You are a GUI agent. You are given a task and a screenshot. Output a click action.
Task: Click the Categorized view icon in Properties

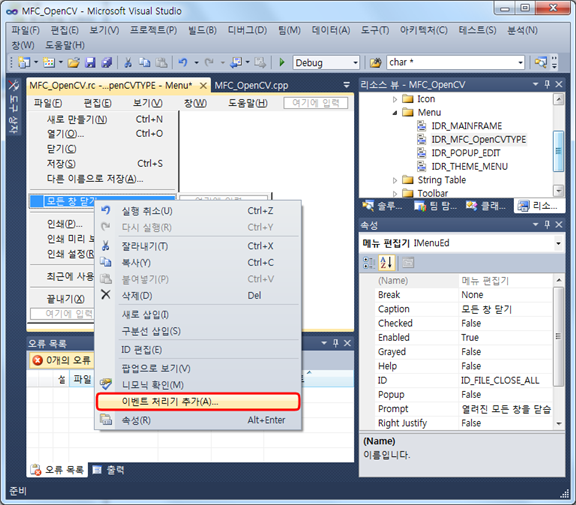[368, 263]
